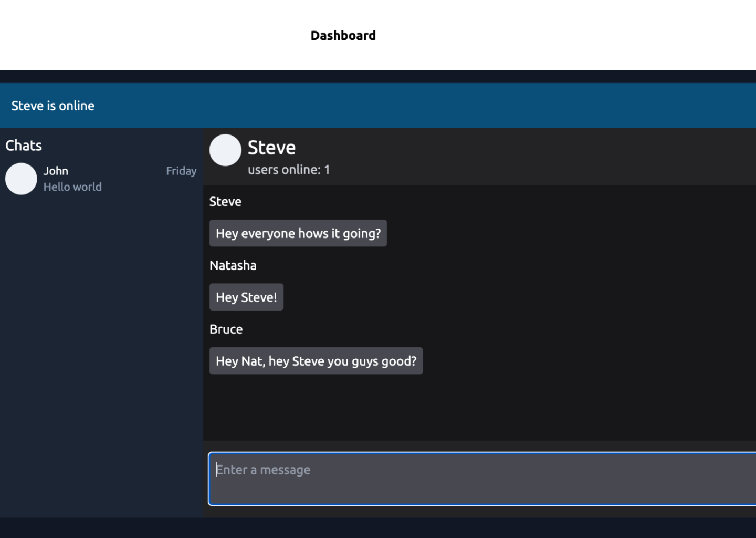Click the 'Hey Steve!' message from Natasha
The height and width of the screenshot is (538, 756).
(x=246, y=297)
